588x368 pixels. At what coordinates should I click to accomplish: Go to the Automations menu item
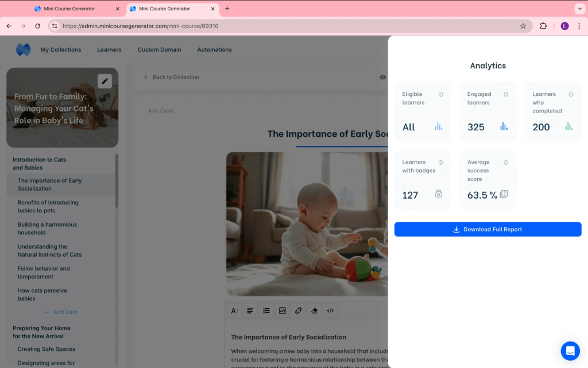point(214,50)
